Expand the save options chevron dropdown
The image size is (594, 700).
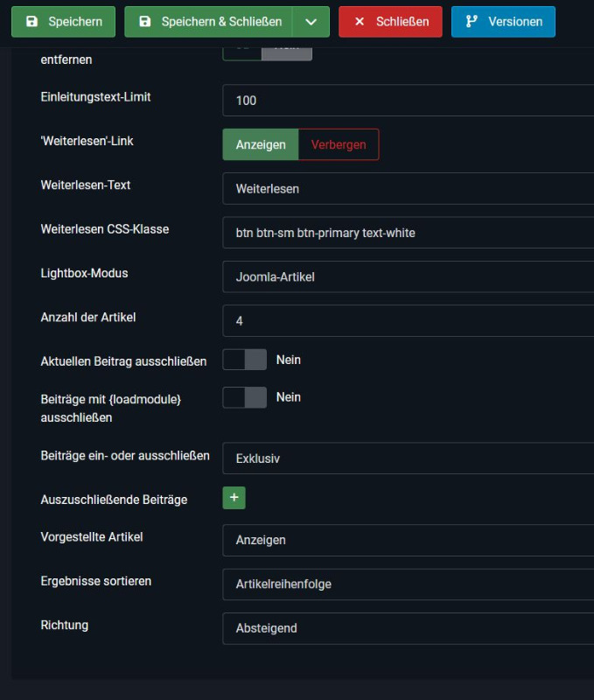(x=311, y=22)
